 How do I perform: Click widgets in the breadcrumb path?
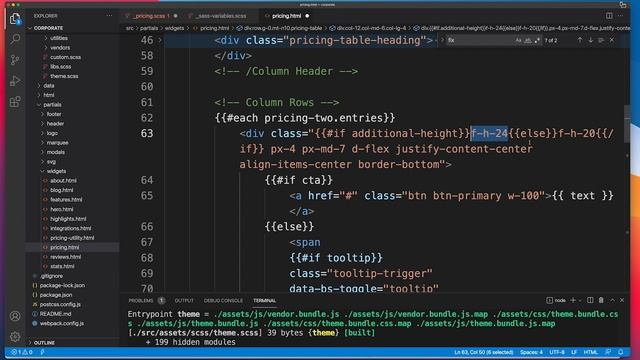click(x=174, y=28)
